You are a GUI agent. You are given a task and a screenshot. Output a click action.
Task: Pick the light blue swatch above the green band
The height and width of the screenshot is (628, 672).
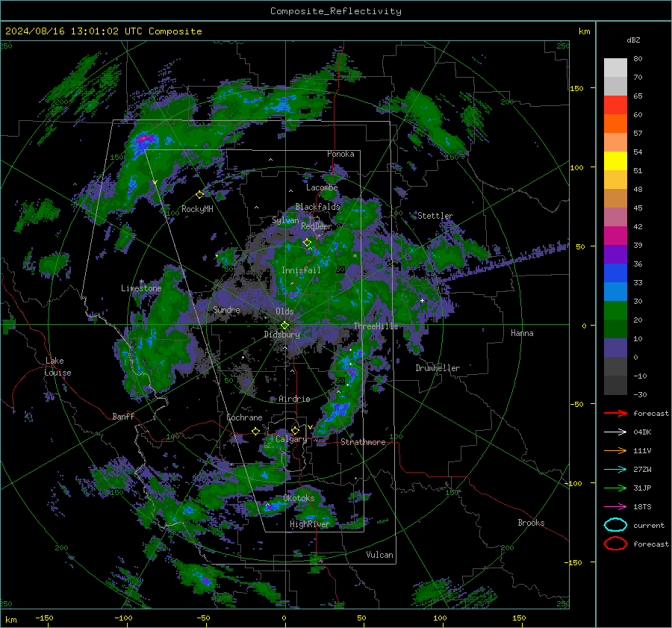coord(615,292)
